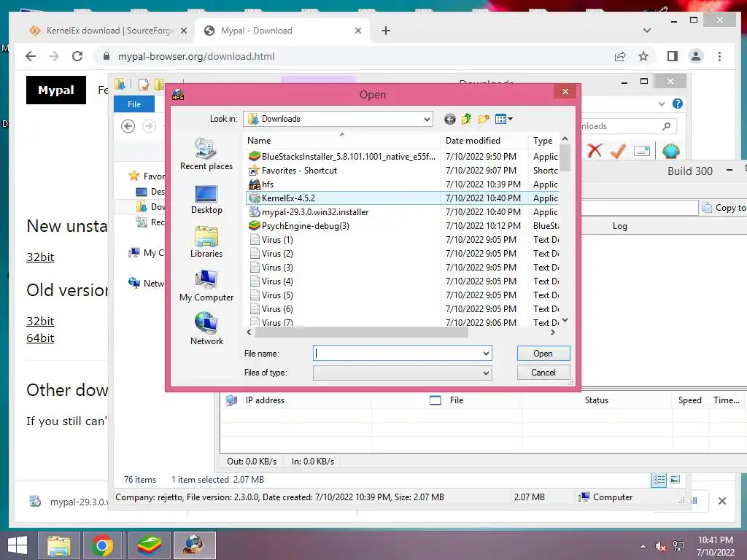
Task: Expand the Files of type dropdown
Action: point(486,373)
